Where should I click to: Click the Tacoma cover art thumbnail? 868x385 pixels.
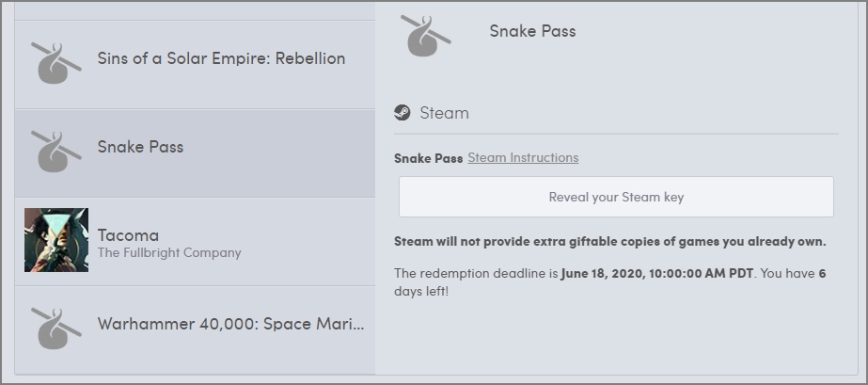point(56,240)
